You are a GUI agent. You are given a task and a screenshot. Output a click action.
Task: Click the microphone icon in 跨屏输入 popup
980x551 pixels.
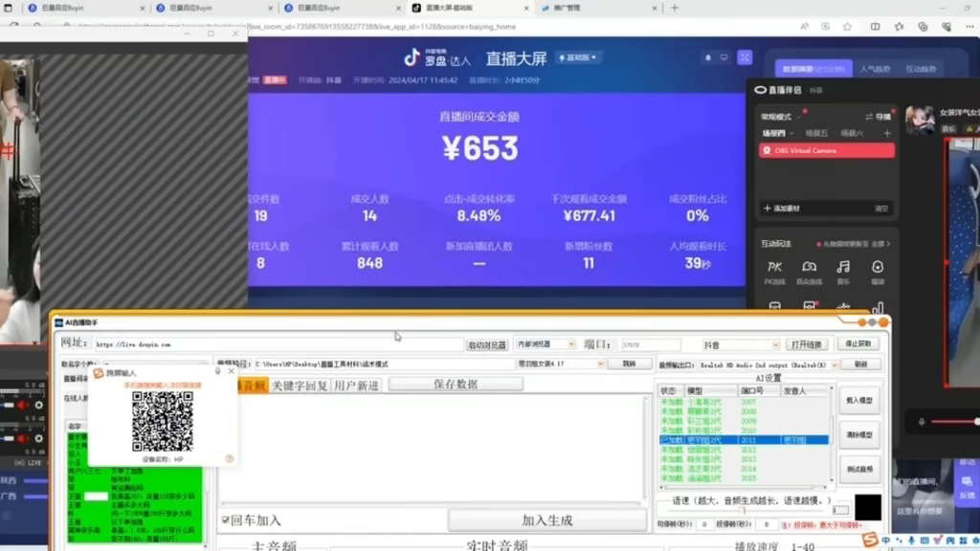217,371
